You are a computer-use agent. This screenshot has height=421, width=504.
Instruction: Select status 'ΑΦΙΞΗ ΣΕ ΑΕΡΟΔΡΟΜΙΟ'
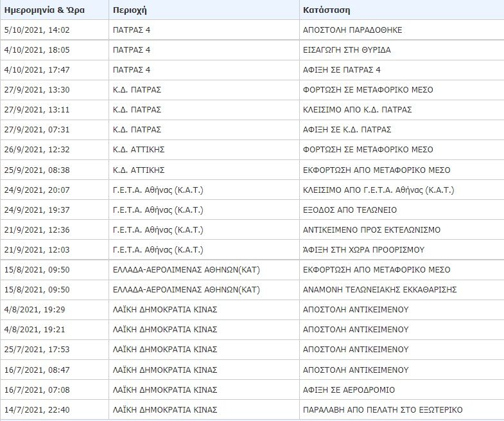[x=349, y=390]
